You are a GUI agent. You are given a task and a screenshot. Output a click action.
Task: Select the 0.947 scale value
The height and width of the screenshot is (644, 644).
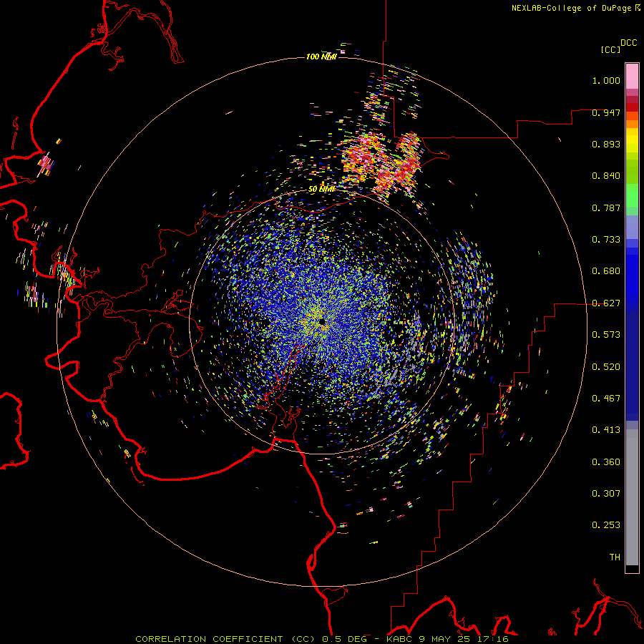coord(606,112)
